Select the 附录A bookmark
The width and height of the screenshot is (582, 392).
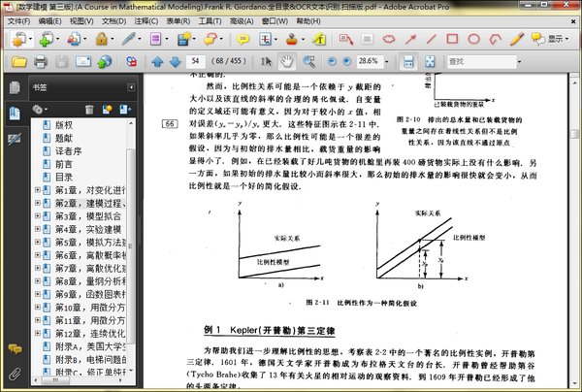(90, 346)
